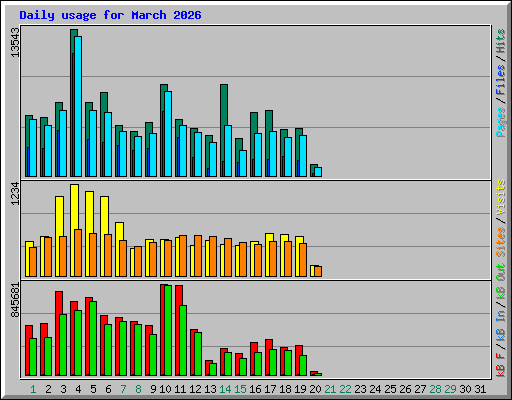Click day 22 on the x-axis

345,389
